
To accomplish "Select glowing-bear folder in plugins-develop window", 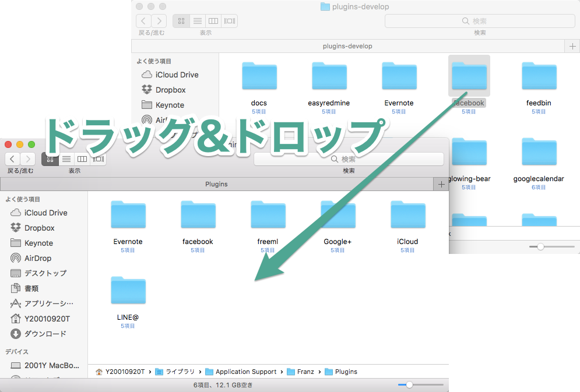I will point(469,152).
